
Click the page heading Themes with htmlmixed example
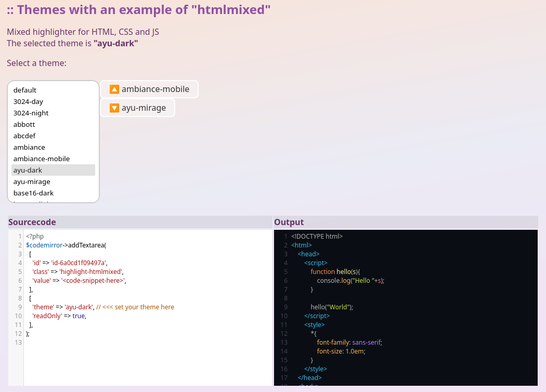[x=139, y=10]
